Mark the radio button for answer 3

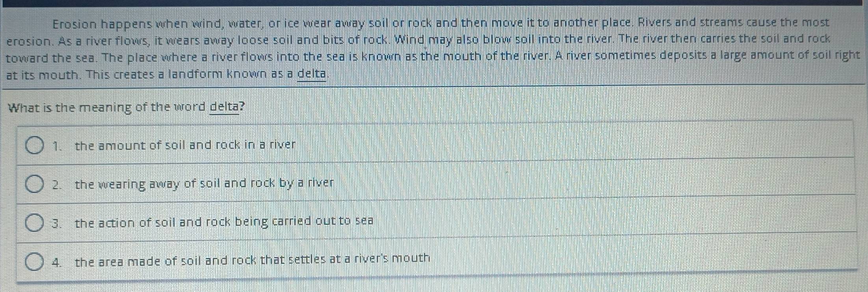(34, 223)
